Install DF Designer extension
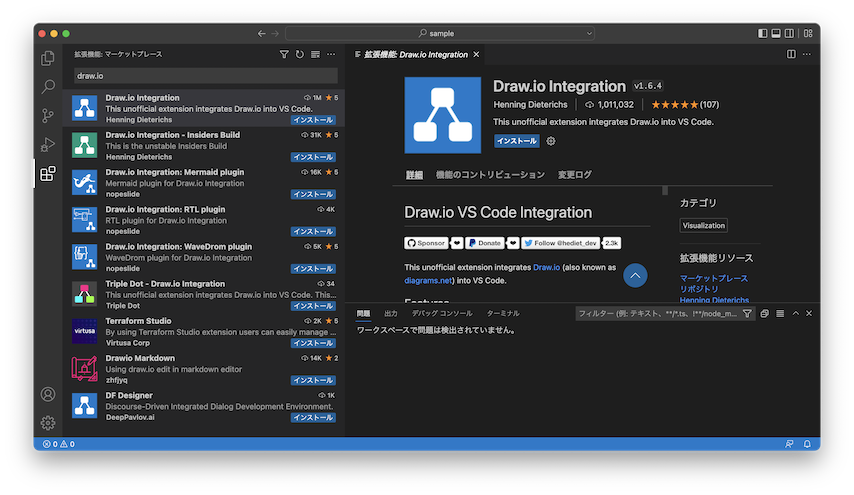This screenshot has height=495, width=854. click(x=313, y=418)
